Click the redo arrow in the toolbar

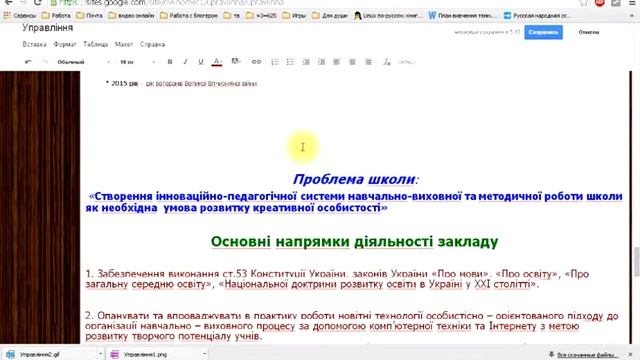tap(44, 62)
